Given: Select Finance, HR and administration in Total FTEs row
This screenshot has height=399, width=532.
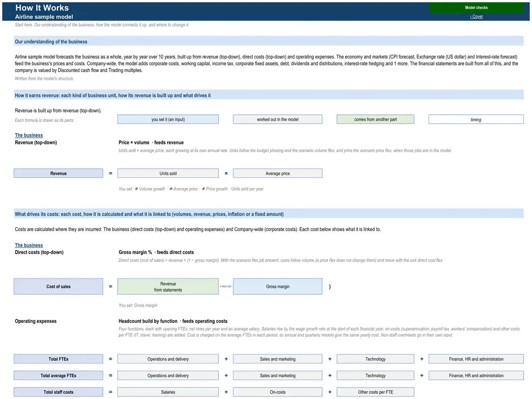Looking at the screenshot, I should click(x=476, y=359).
